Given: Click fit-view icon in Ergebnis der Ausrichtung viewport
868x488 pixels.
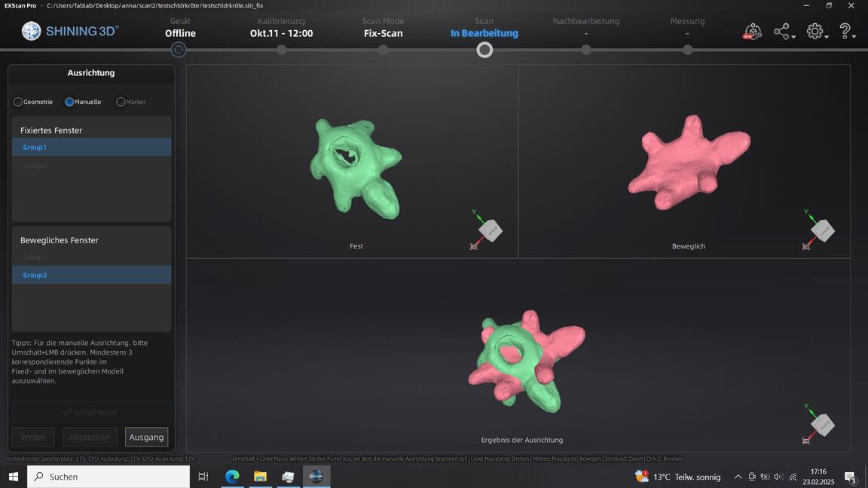Looking at the screenshot, I should click(x=805, y=441).
